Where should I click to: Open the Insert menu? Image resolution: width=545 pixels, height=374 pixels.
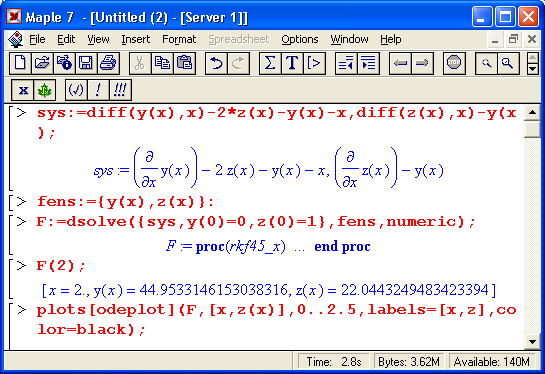click(x=136, y=39)
